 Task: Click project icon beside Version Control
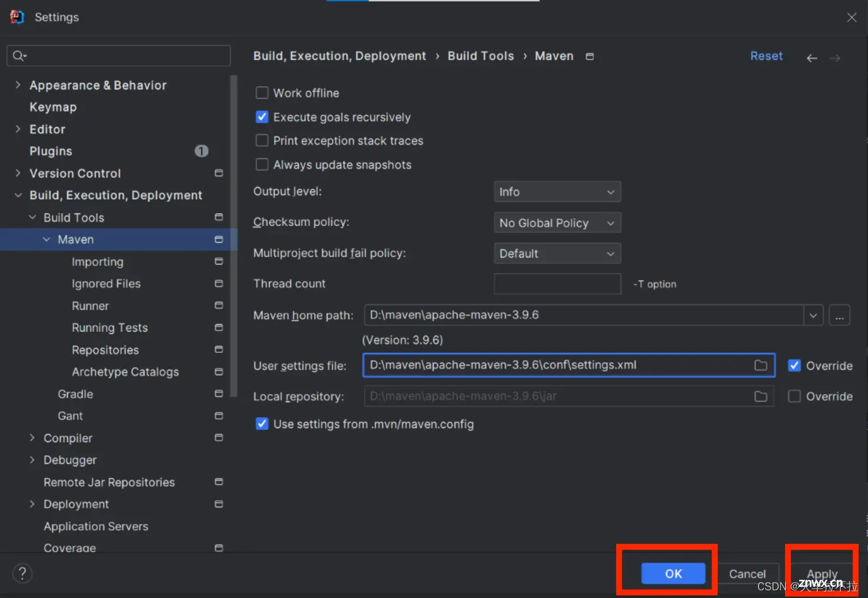click(x=219, y=173)
